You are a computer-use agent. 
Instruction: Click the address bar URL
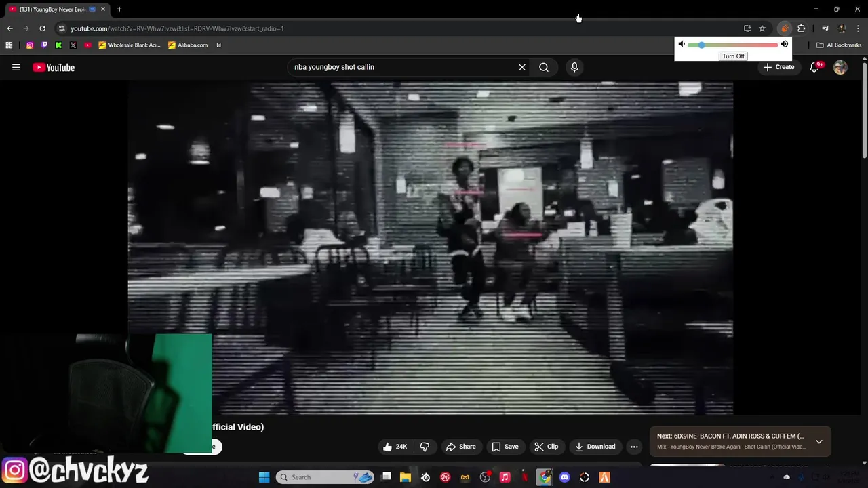(177, 28)
